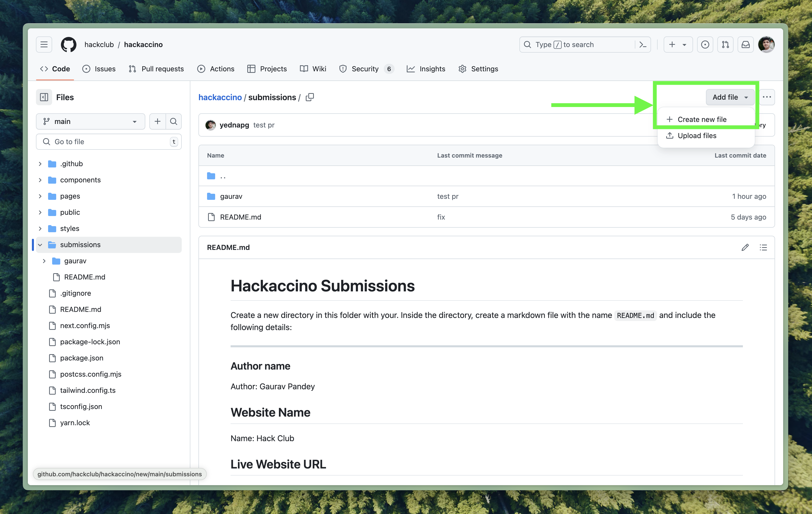This screenshot has width=812, height=514.
Task: Open the Actions tab
Action: pyautogui.click(x=216, y=69)
